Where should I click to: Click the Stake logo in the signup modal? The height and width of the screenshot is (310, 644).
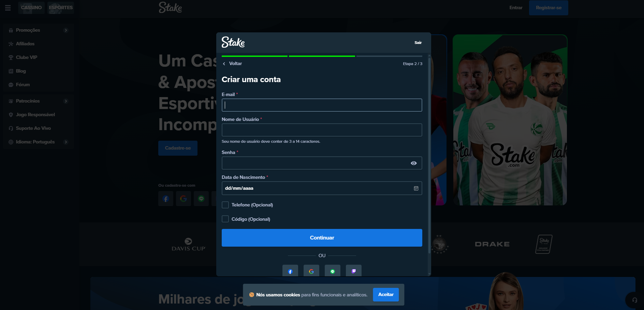coord(233,42)
